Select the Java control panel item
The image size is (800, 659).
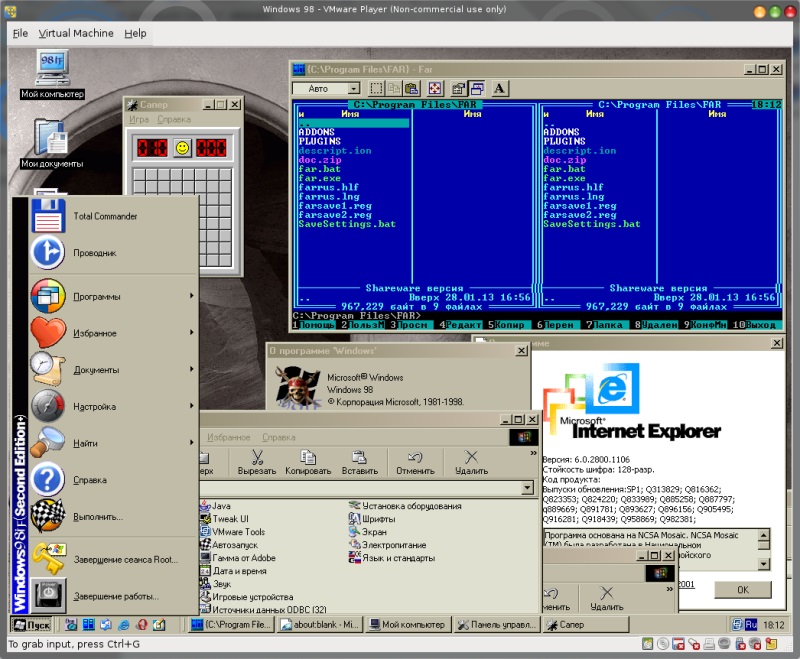click(216, 506)
